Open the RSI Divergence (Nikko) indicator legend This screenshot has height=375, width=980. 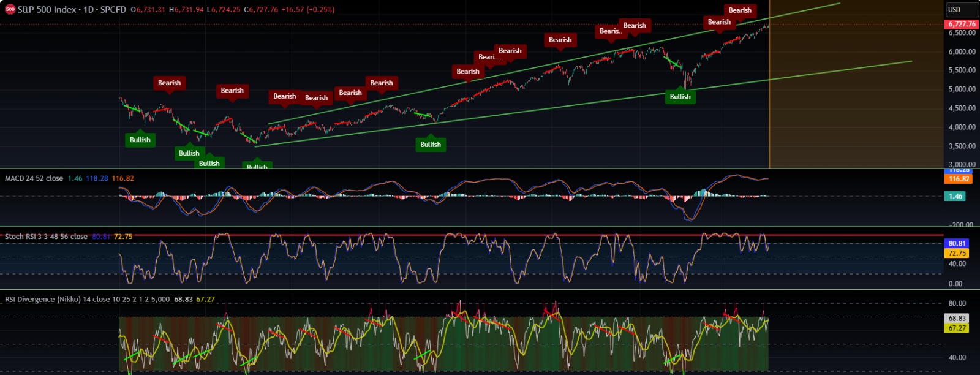coord(87,300)
